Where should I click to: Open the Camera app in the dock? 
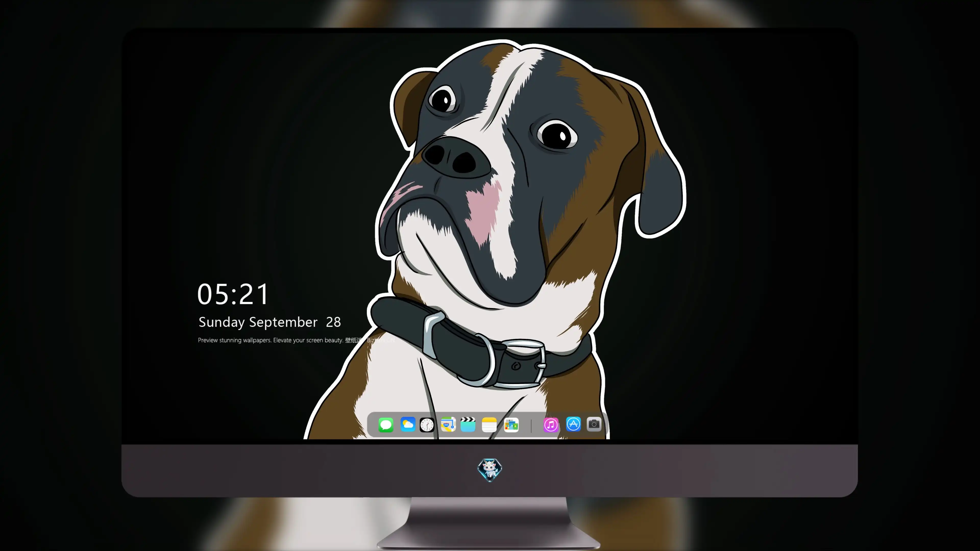point(594,424)
